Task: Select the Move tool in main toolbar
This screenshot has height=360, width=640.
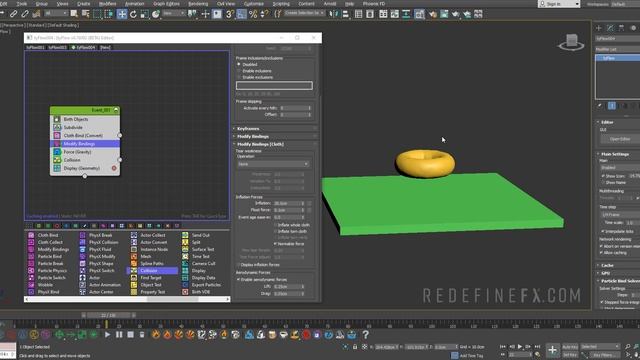Action: click(122, 14)
